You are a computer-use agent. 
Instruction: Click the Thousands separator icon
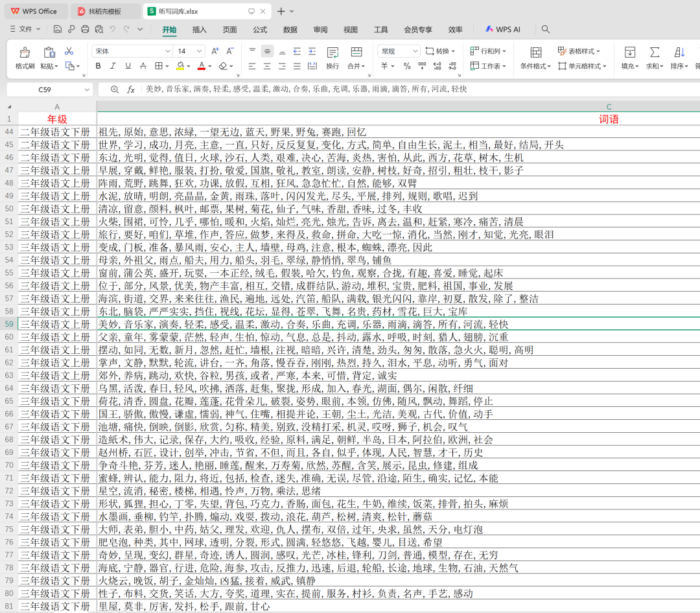coord(422,66)
